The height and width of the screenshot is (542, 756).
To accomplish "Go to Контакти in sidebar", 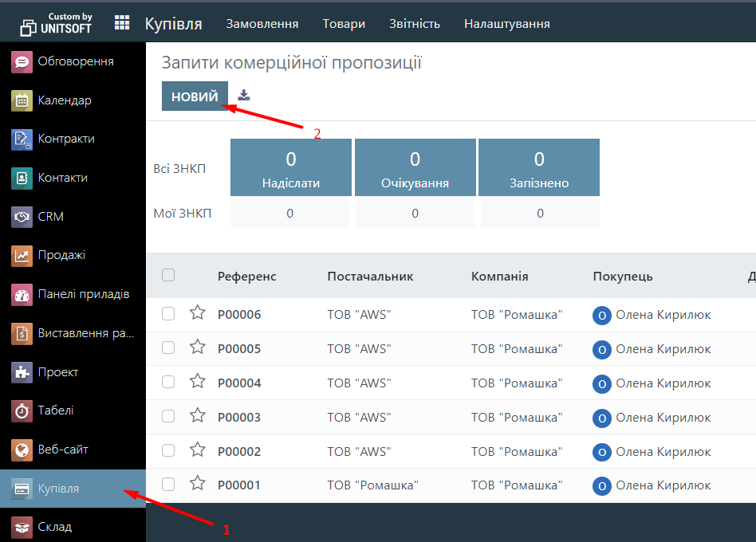I will (x=22, y=178).
